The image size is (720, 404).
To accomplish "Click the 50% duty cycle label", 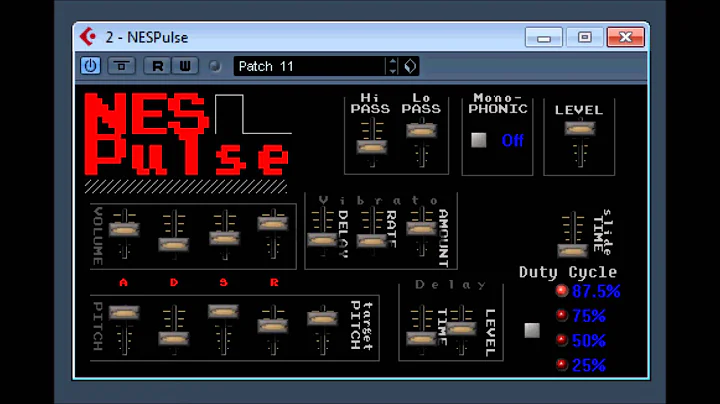I will tap(589, 340).
